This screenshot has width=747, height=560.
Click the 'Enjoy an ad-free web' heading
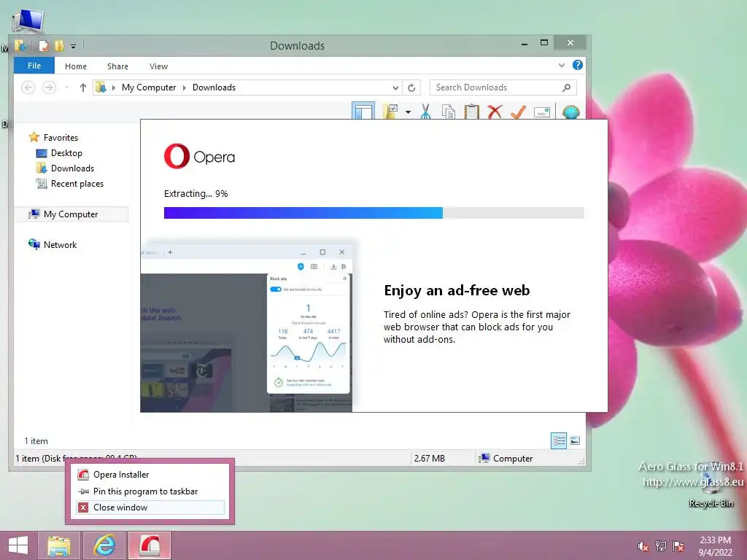point(457,290)
